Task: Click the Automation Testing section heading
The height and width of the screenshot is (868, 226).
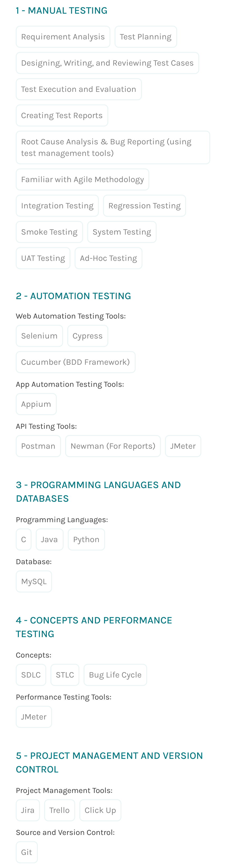Action: click(x=73, y=296)
